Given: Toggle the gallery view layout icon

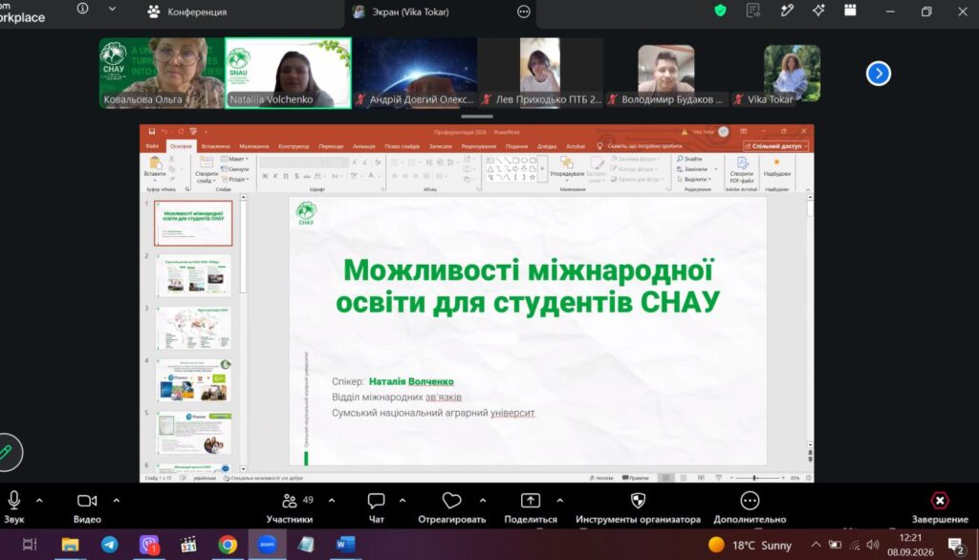Looking at the screenshot, I should (x=850, y=11).
